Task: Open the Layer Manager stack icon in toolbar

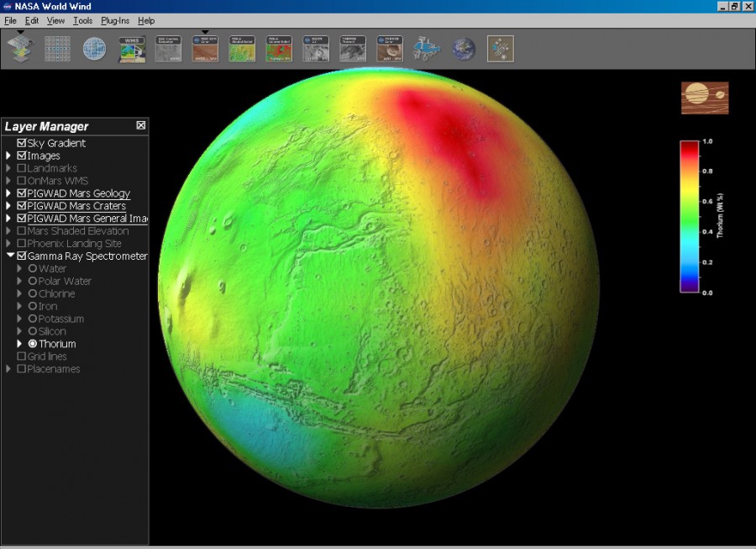Action: (21, 49)
